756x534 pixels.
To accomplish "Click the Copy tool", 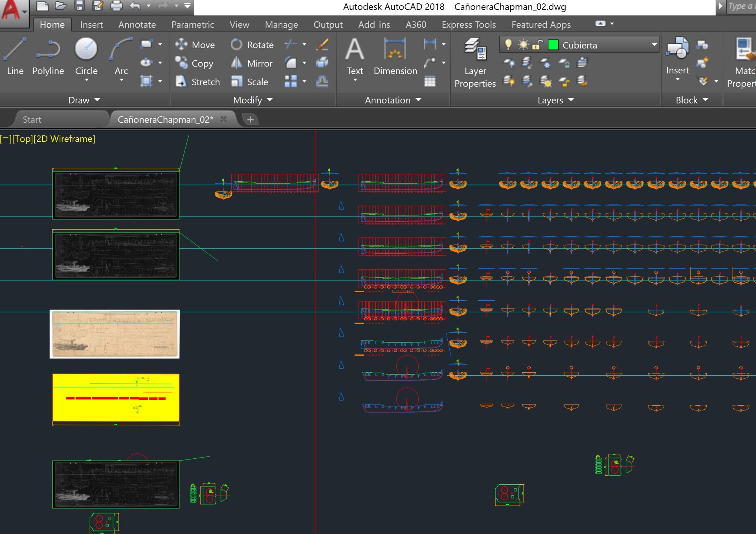I will [x=195, y=63].
